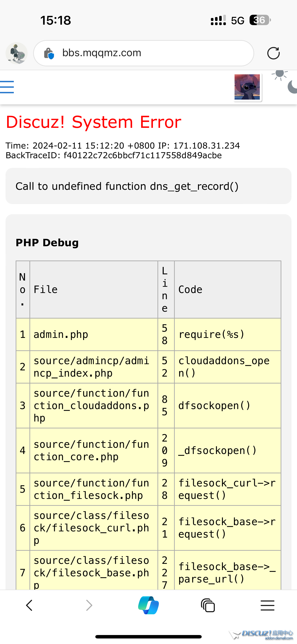Tap the browser reload icon
Viewport: 297px width, 644px height.
[273, 53]
